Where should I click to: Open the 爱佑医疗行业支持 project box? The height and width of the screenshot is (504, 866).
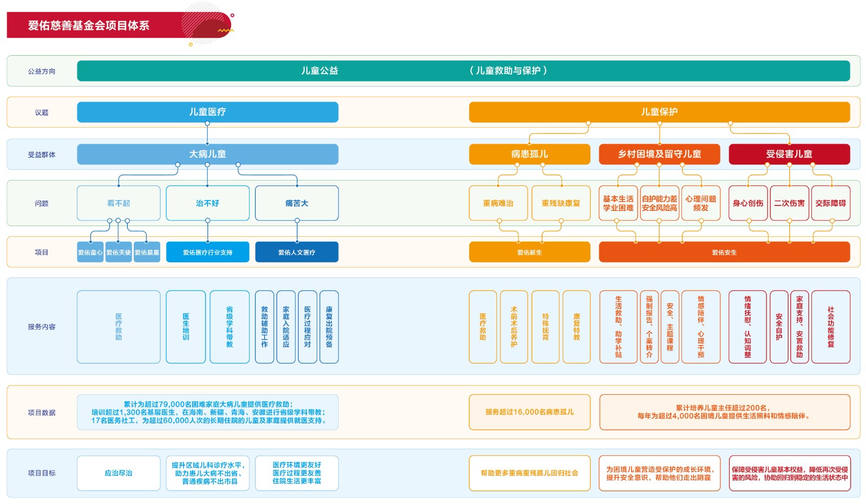pyautogui.click(x=208, y=252)
